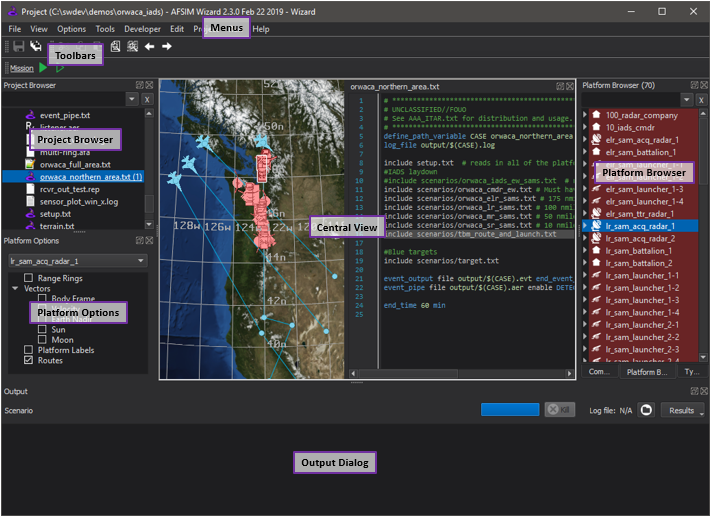710x516 pixels.
Task: Switch to the Platform B... tab
Action: 647,372
